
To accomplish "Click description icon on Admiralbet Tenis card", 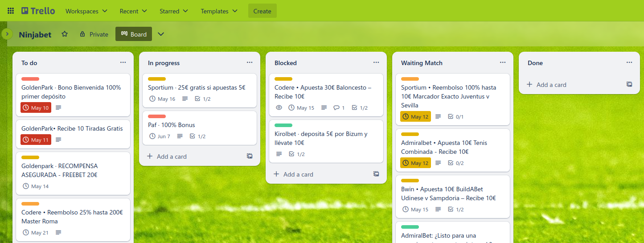I will point(438,163).
